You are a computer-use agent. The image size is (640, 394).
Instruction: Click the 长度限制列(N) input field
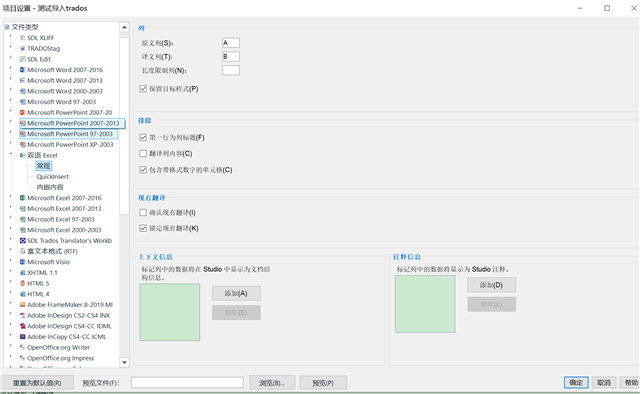tap(231, 70)
